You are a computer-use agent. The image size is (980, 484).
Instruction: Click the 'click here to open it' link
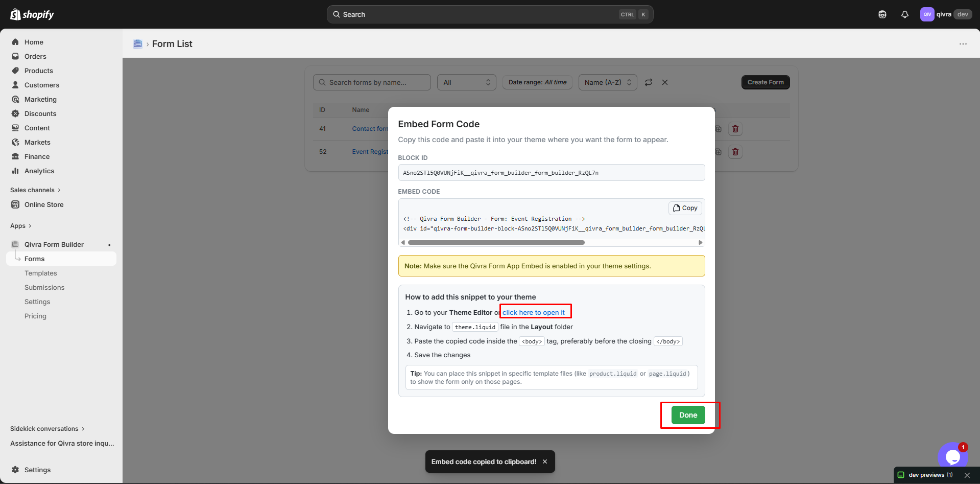coord(534,312)
